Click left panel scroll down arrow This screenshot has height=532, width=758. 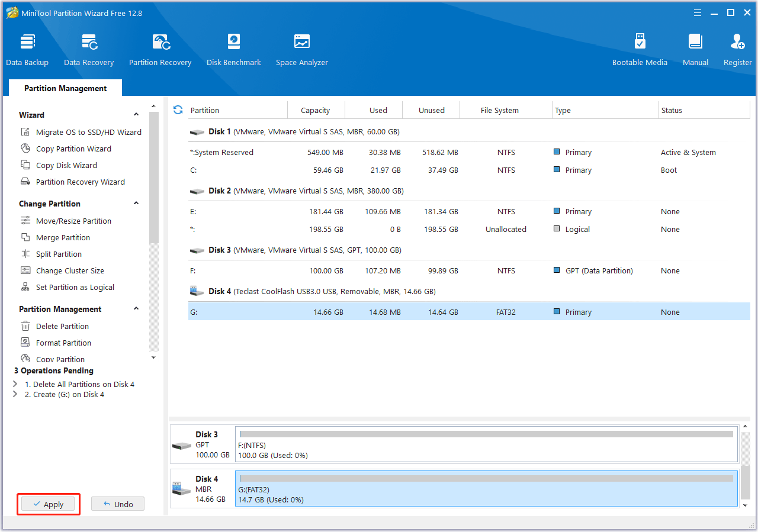tap(154, 357)
